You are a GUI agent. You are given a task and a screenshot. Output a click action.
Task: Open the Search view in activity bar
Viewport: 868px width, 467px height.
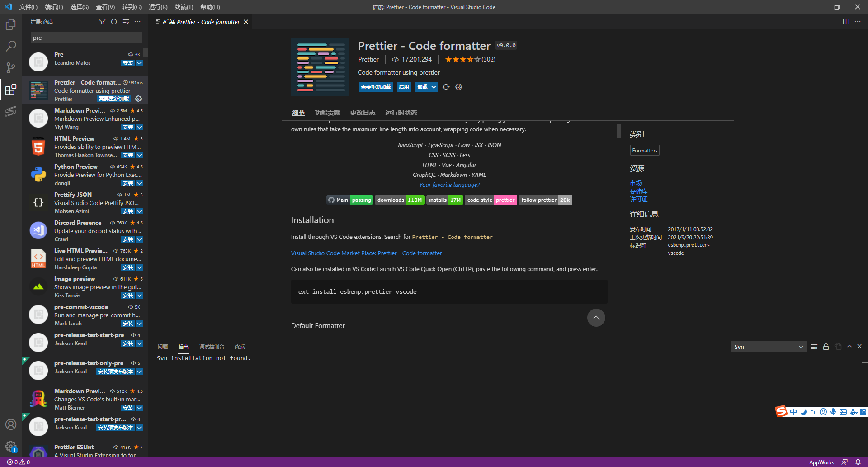11,46
